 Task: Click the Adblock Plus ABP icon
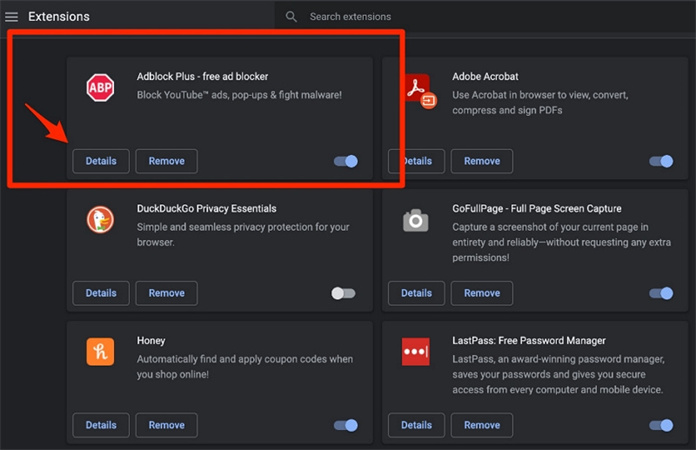(100, 88)
